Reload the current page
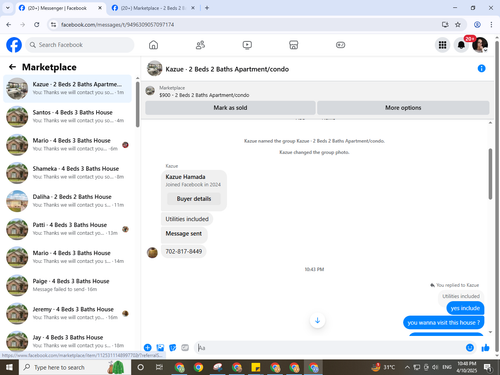This screenshot has width=500, height=375. (x=37, y=24)
